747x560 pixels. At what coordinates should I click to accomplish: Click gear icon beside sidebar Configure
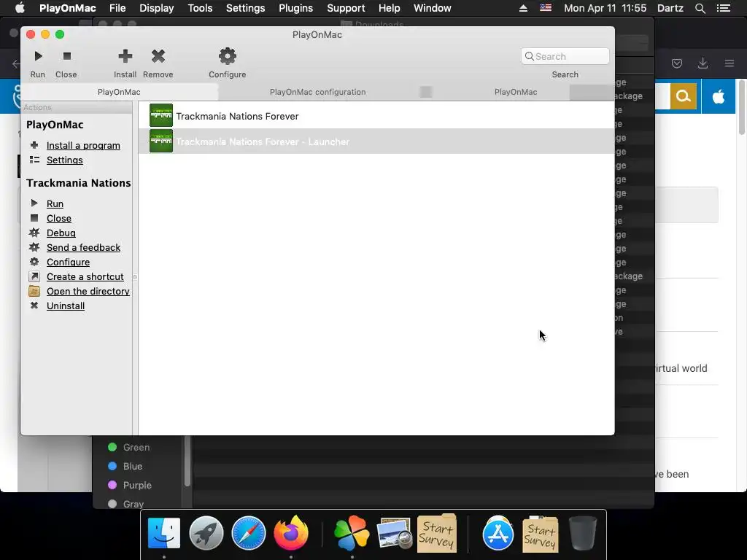34,262
